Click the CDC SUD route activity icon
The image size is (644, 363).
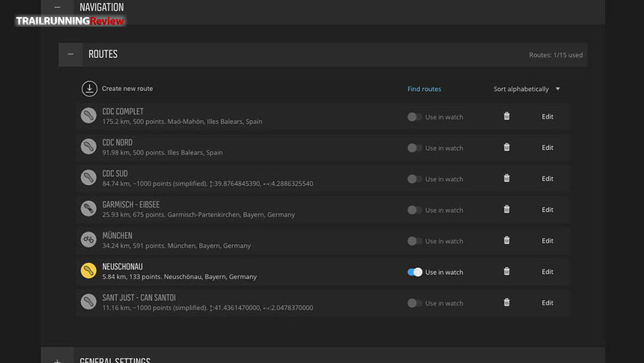88,178
